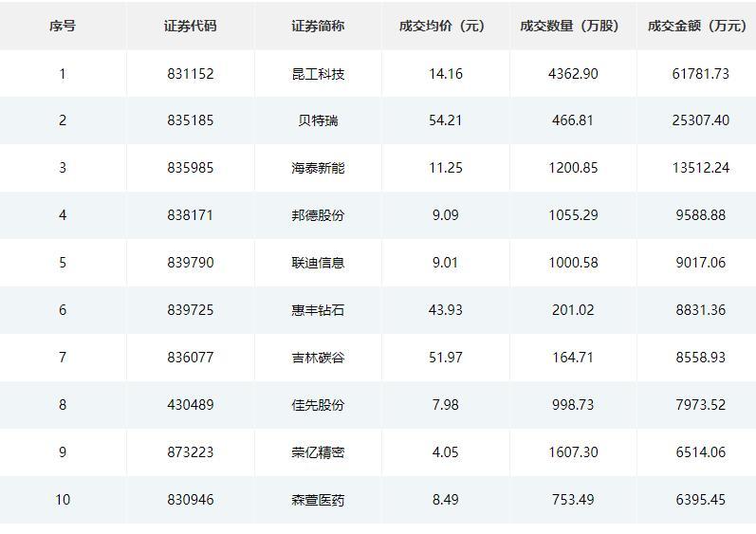
Task: Select security code 838171
Action: [191, 215]
